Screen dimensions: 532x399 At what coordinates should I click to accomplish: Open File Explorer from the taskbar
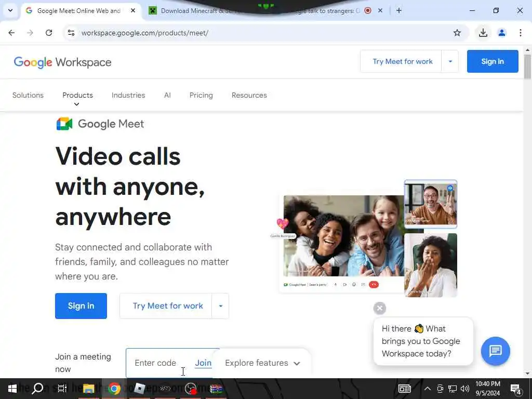pyautogui.click(x=88, y=389)
